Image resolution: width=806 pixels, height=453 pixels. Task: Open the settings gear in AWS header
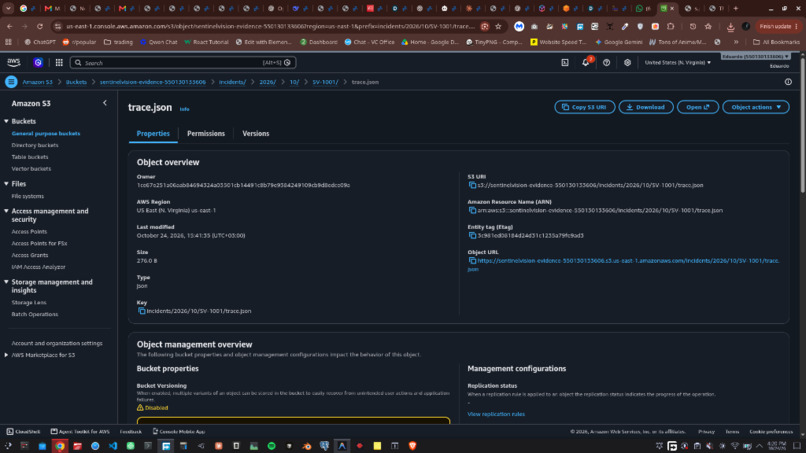click(x=627, y=62)
